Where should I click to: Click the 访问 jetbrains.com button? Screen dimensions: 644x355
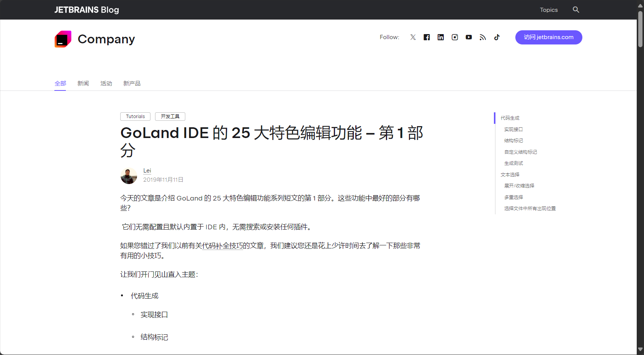[x=549, y=37]
